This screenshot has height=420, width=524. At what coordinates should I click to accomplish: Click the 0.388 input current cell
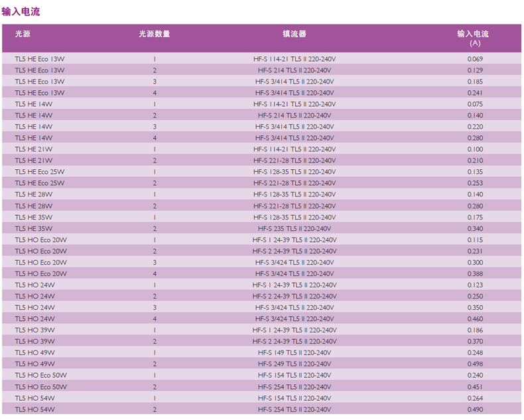point(474,273)
